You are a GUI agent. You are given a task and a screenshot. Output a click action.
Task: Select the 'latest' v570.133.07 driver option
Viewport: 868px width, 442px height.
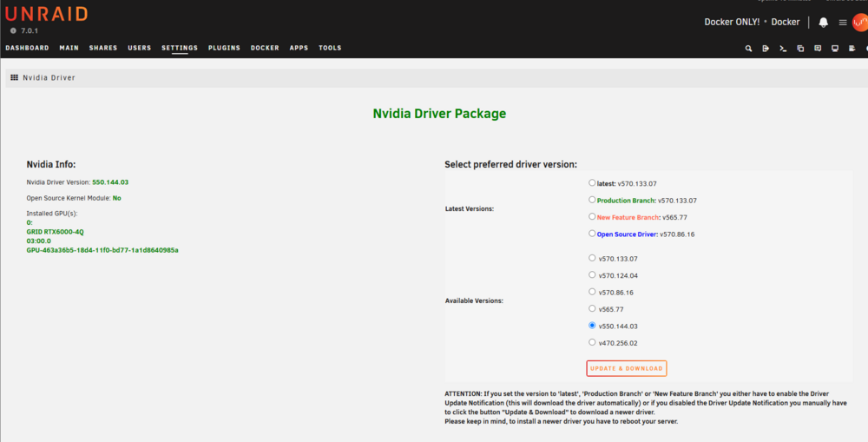[x=592, y=182]
